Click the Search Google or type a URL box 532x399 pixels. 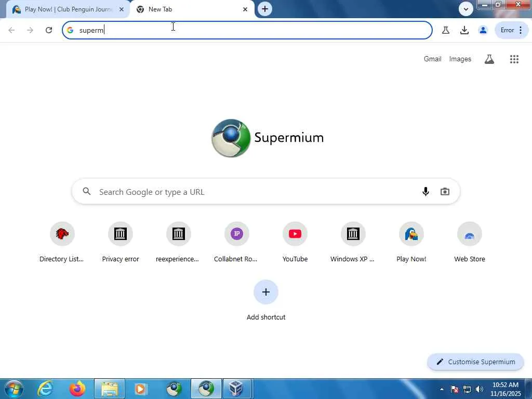(x=266, y=192)
